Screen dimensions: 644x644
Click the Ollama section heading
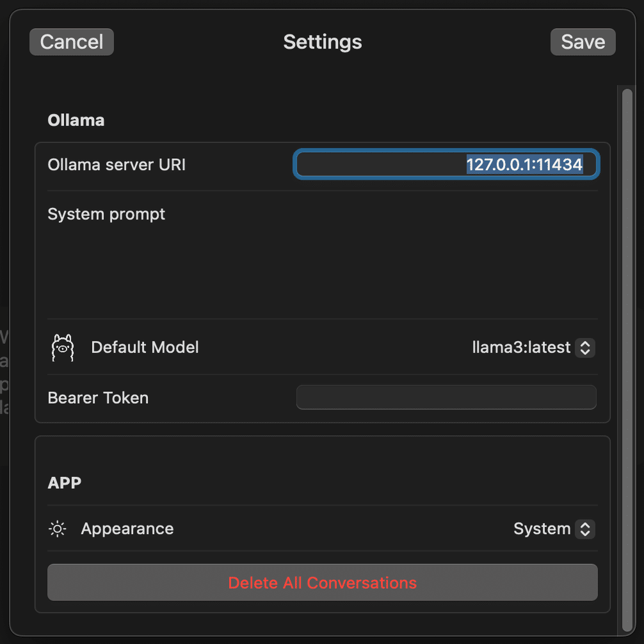click(76, 120)
